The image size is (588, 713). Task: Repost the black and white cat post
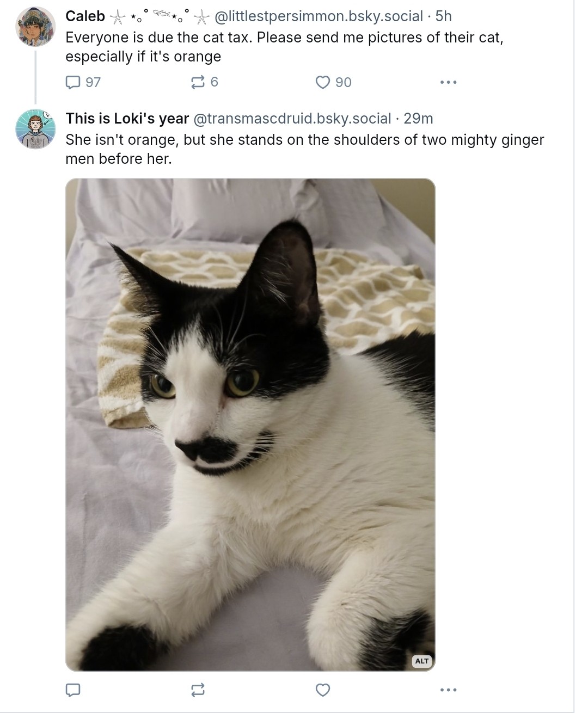coord(198,690)
